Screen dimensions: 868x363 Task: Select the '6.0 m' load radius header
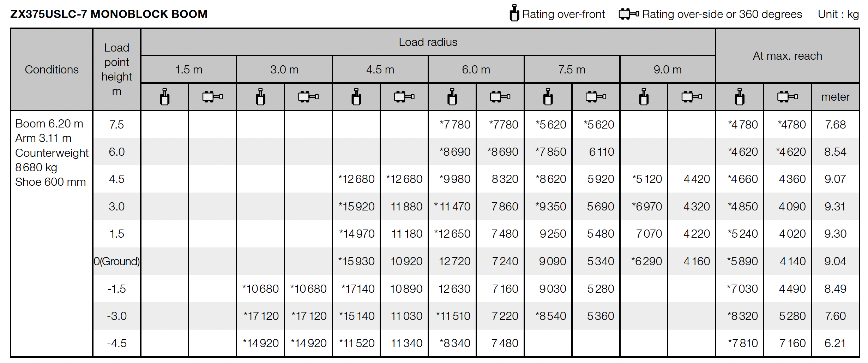tap(476, 70)
